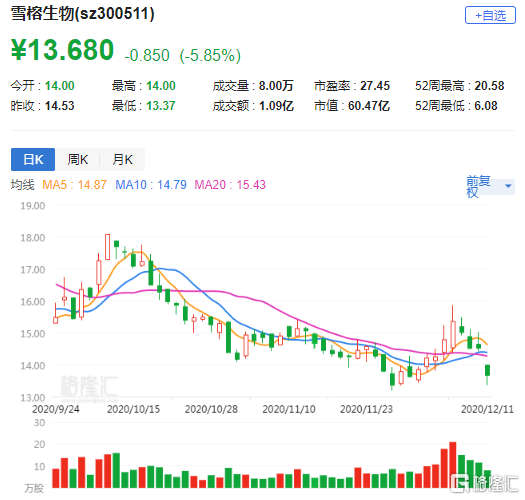Click the 2020/9/24 date axis label
This screenshot has height=500, width=525.
(x=56, y=409)
